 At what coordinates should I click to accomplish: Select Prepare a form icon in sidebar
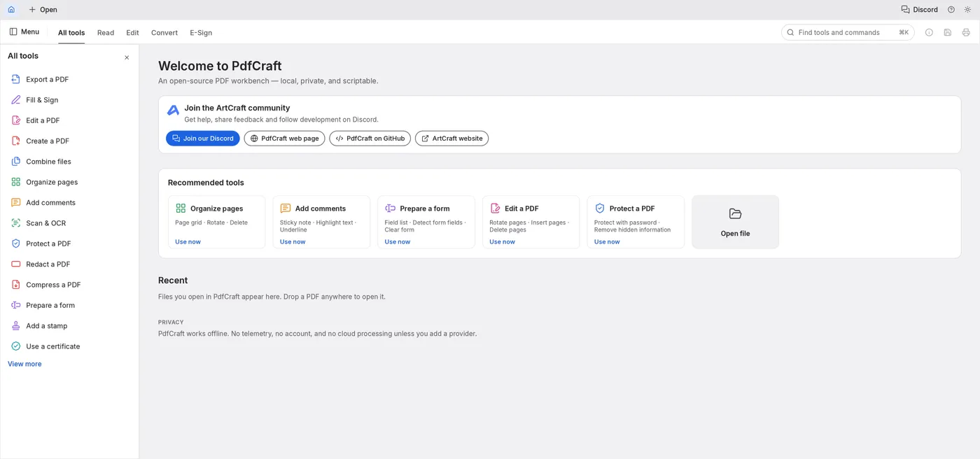pyautogui.click(x=16, y=305)
